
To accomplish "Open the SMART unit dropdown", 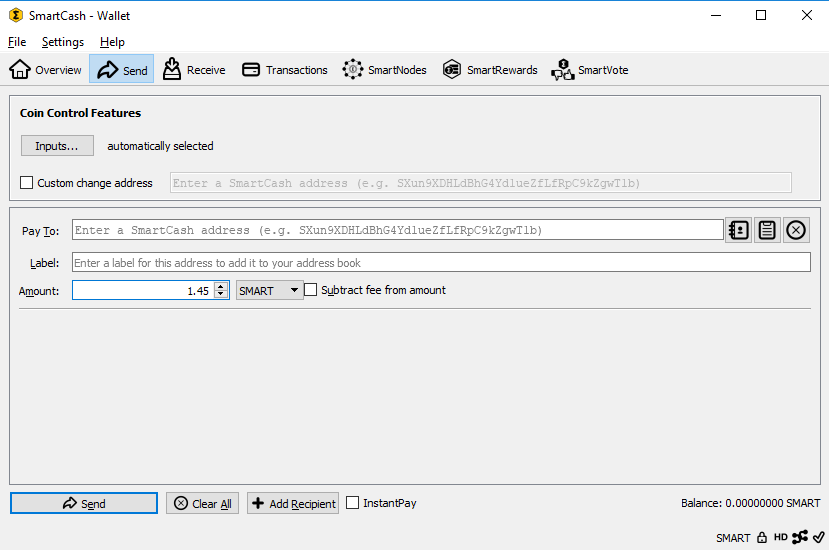I will click(269, 290).
